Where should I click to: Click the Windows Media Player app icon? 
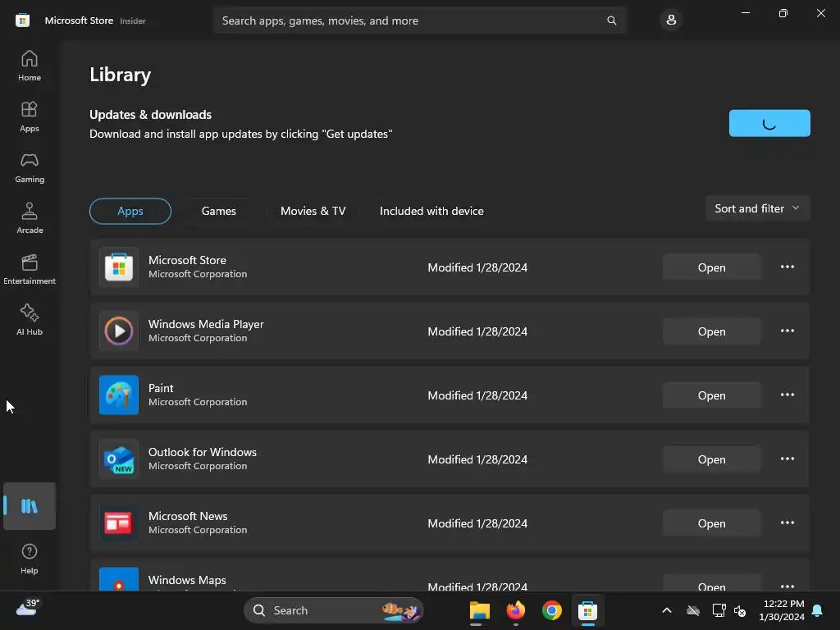tap(119, 331)
